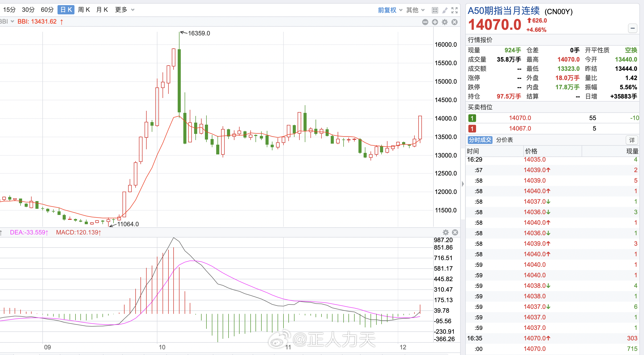Select the 月K monthly chart tab
Viewport: 644px width, 355px height.
pos(102,10)
